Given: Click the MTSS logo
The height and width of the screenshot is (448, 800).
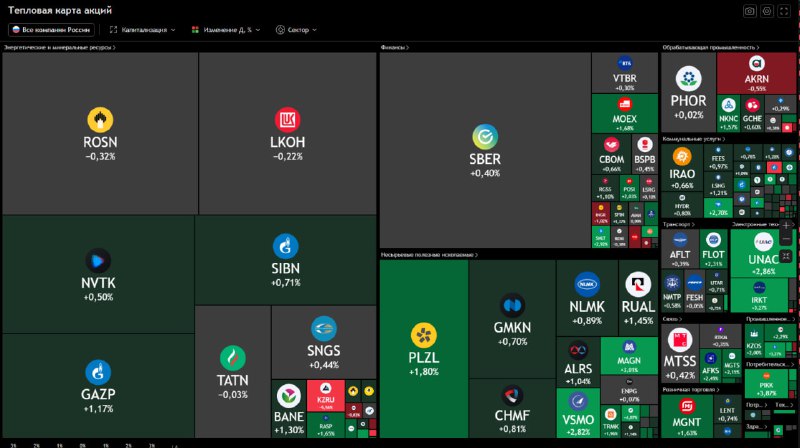Looking at the screenshot, I should (680, 340).
